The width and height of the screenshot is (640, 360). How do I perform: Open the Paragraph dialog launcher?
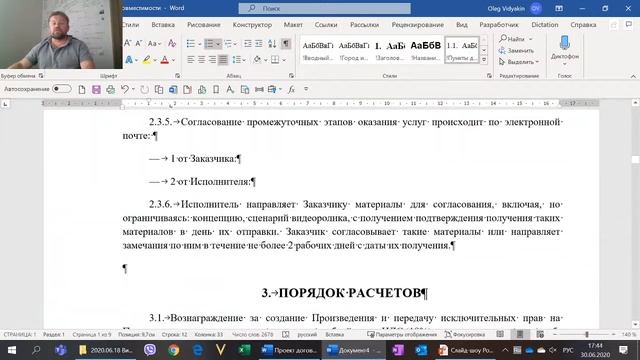pyautogui.click(x=291, y=76)
